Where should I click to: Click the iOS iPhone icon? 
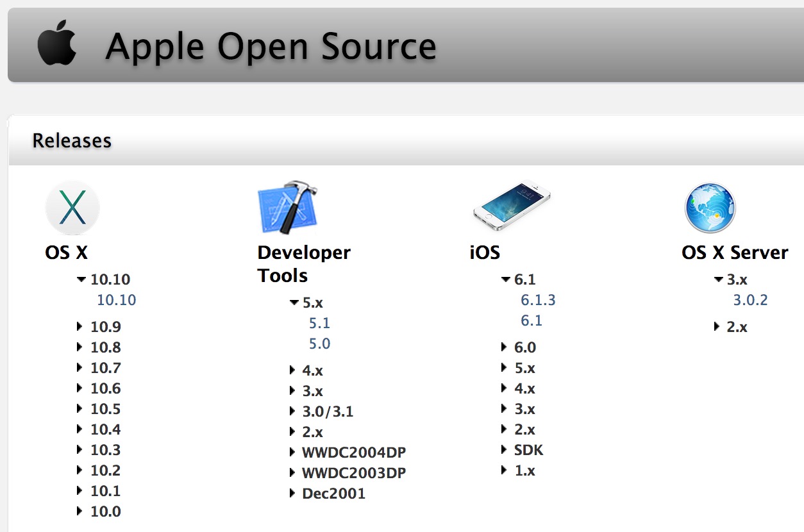(x=511, y=206)
